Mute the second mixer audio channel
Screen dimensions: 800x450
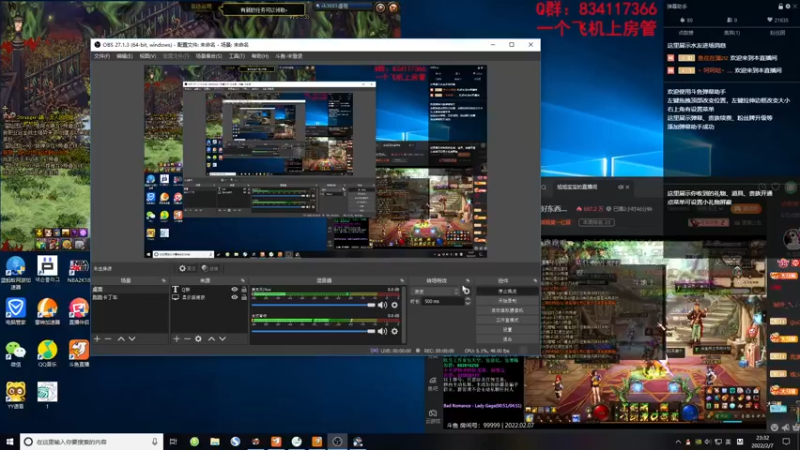[x=382, y=331]
